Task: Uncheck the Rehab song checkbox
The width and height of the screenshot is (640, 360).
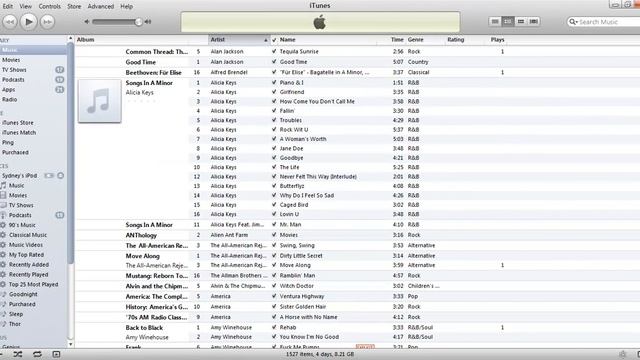Action: 274,327
